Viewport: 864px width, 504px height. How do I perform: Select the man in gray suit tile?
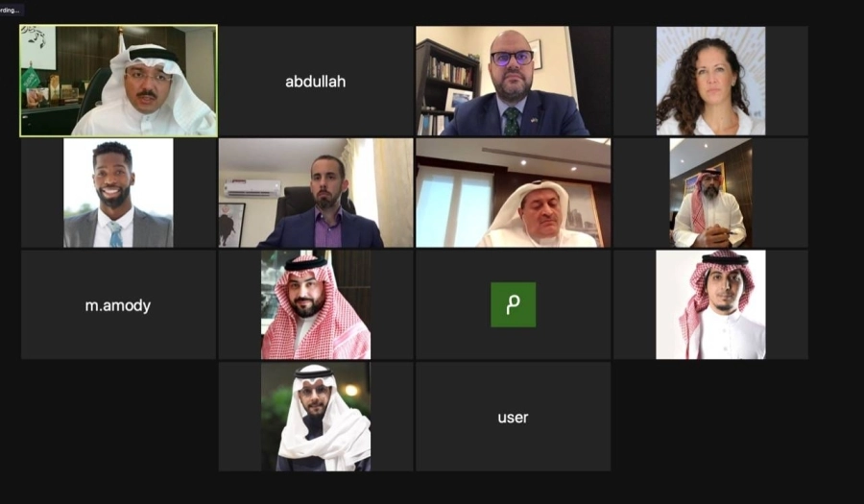point(118,193)
